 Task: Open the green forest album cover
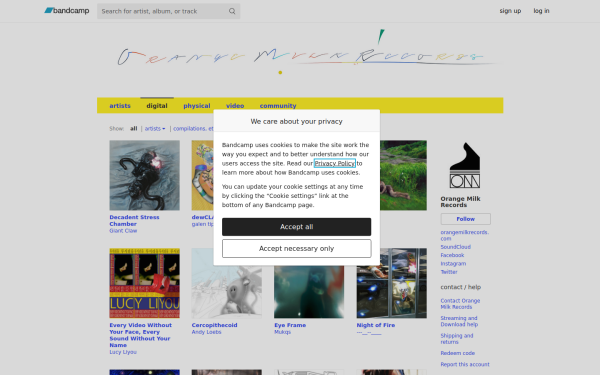(403, 175)
